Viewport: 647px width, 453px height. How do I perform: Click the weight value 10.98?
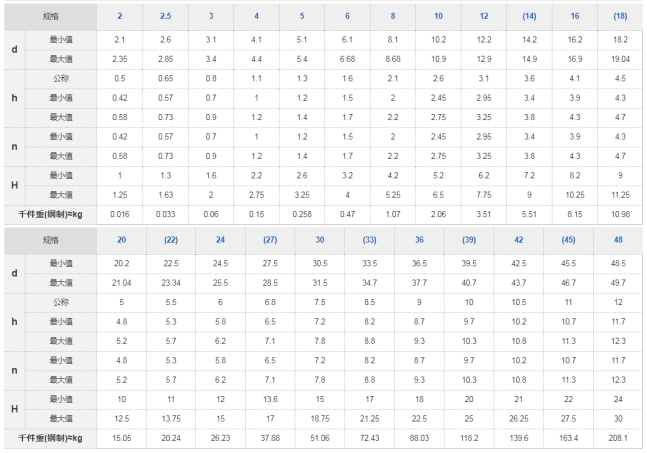(620, 214)
